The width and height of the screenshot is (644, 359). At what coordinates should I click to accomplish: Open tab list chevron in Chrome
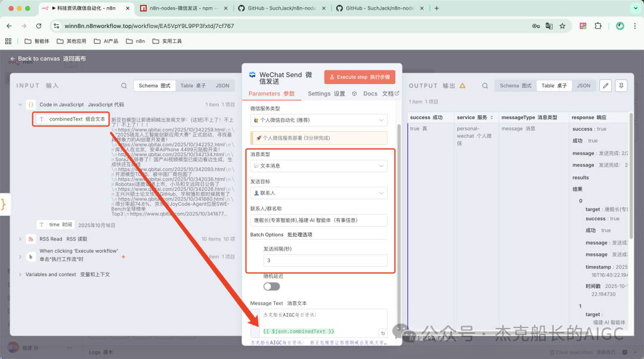636,8
